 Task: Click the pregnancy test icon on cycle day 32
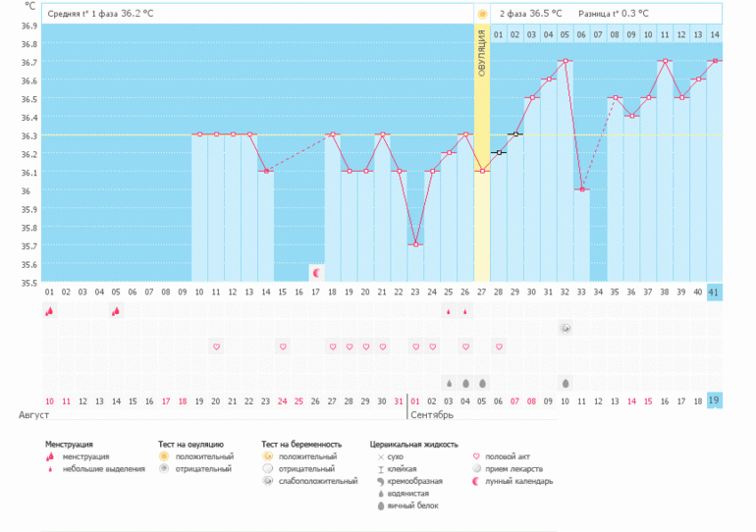[x=566, y=328]
